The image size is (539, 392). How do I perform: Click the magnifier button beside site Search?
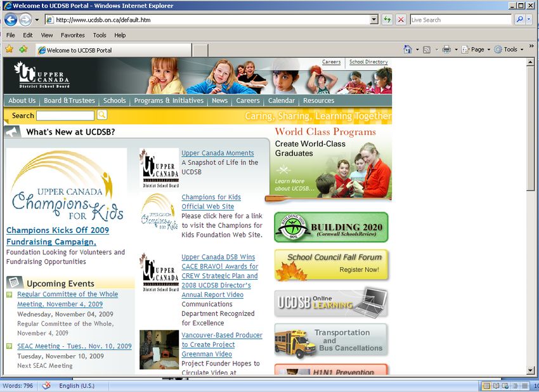pyautogui.click(x=102, y=115)
